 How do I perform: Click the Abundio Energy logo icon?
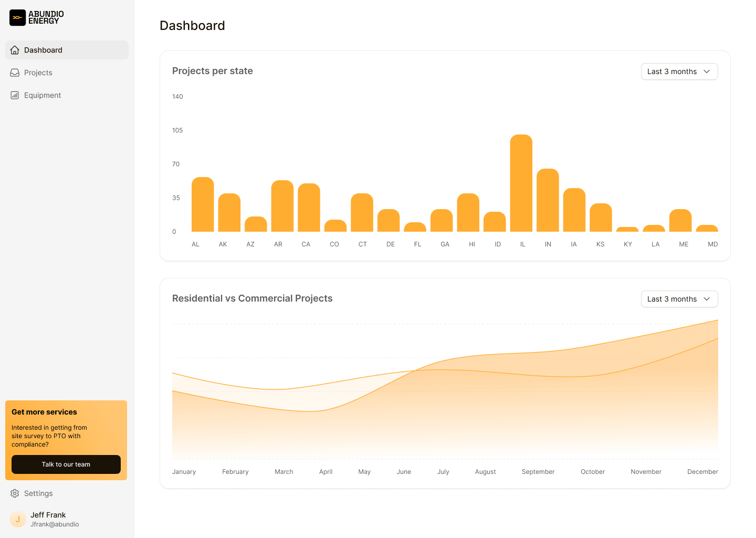(17, 18)
